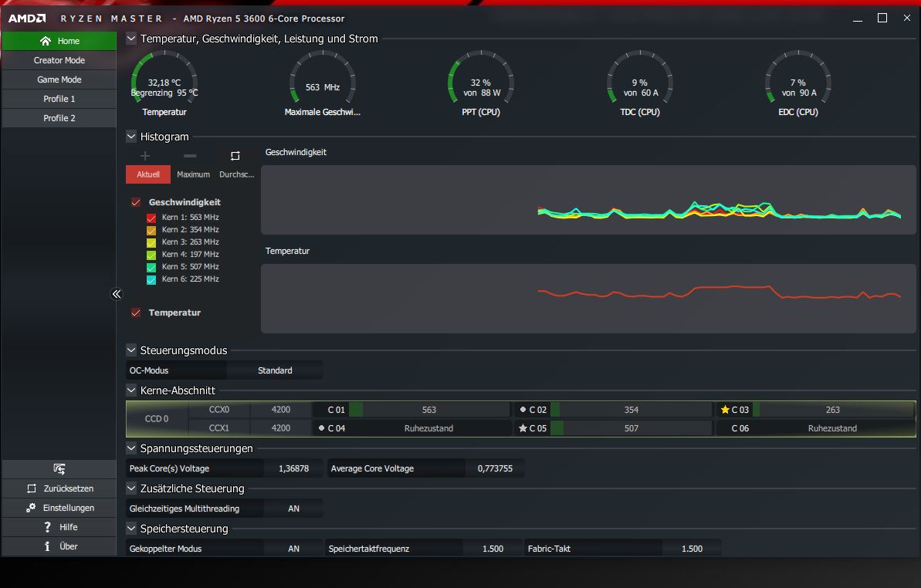Open the Home view with house icon

(x=59, y=41)
